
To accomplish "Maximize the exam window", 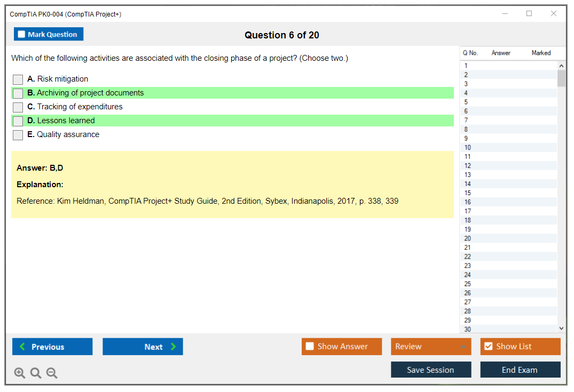I will click(529, 14).
